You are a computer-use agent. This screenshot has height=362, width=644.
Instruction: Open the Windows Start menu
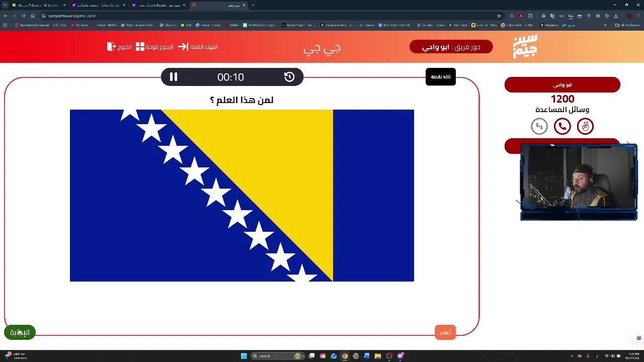point(244,356)
